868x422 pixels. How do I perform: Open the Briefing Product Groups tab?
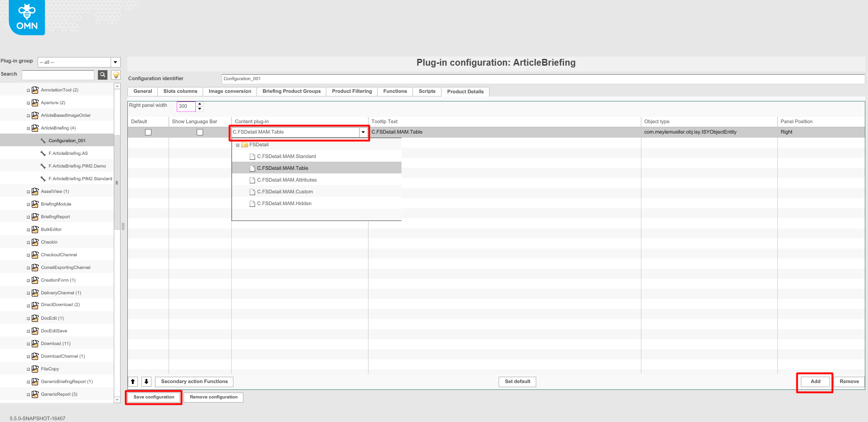pyautogui.click(x=291, y=91)
